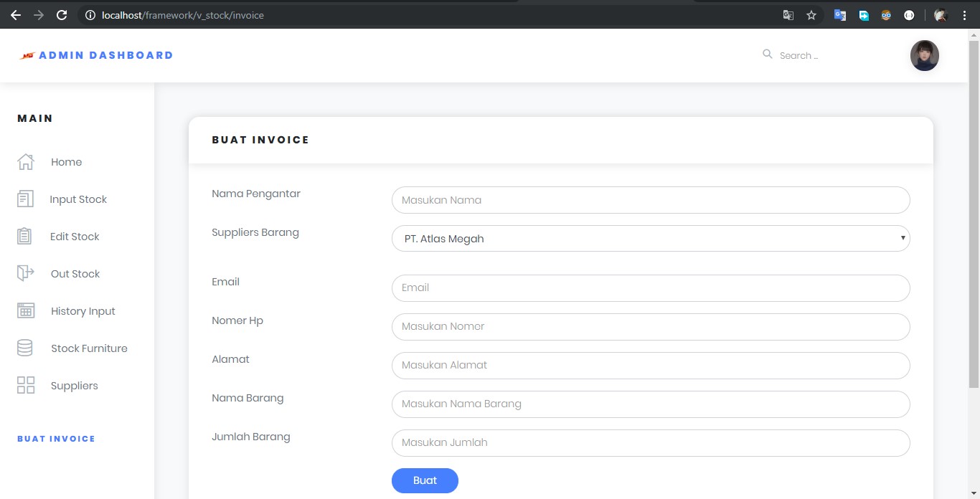Viewport: 980px width, 499px height.
Task: Reload the page in browser
Action: pyautogui.click(x=62, y=15)
